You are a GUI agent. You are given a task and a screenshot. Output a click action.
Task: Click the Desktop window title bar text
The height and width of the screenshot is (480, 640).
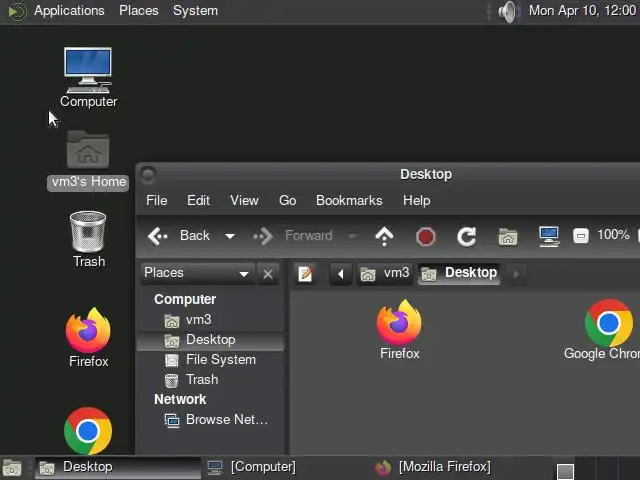[426, 175]
